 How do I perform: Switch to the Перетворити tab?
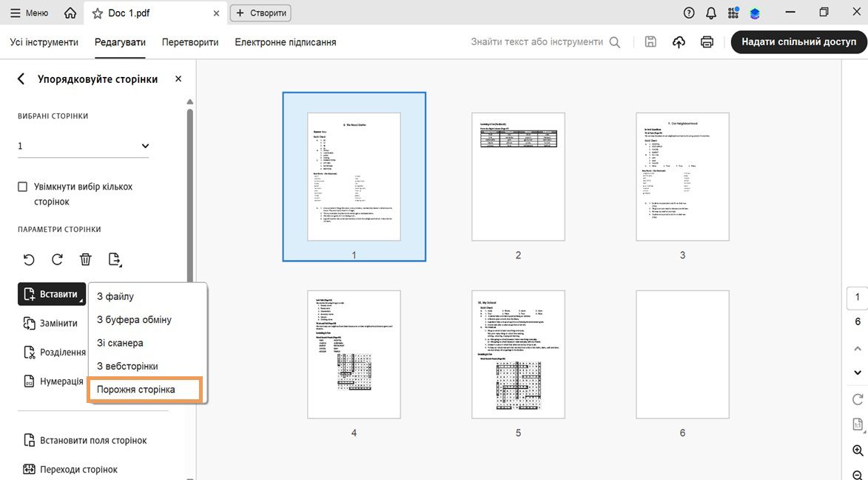pos(190,42)
